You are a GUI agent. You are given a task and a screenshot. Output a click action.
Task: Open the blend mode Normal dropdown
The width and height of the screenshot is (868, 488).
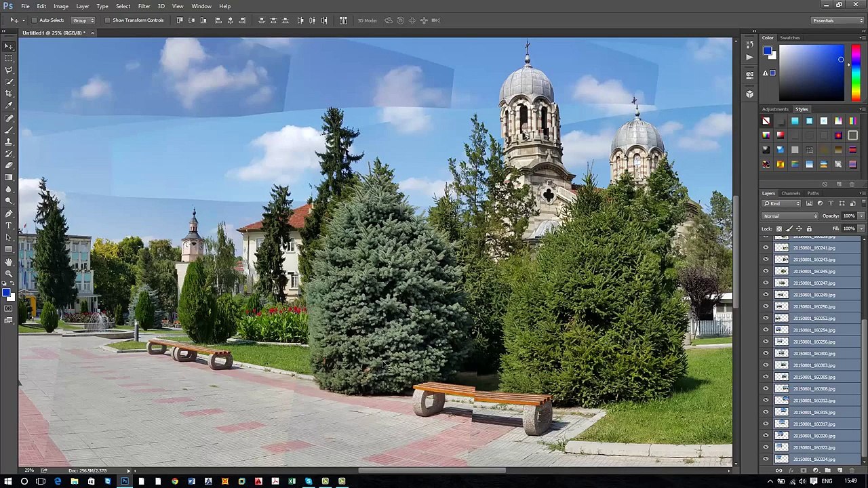(x=790, y=216)
